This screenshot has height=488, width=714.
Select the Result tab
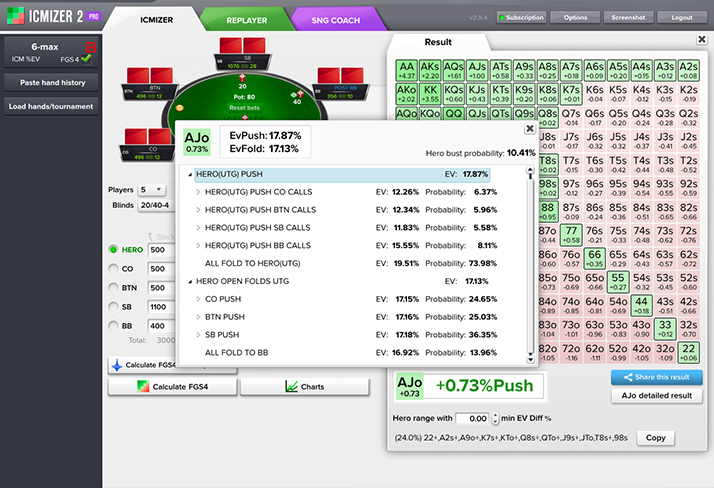[x=438, y=42]
